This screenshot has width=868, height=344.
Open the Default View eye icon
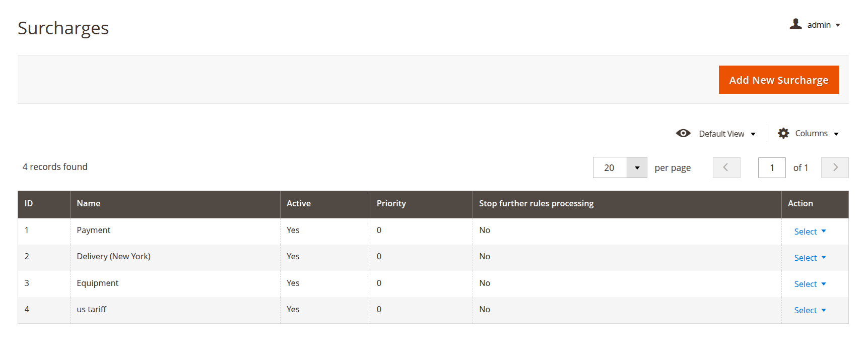(683, 133)
